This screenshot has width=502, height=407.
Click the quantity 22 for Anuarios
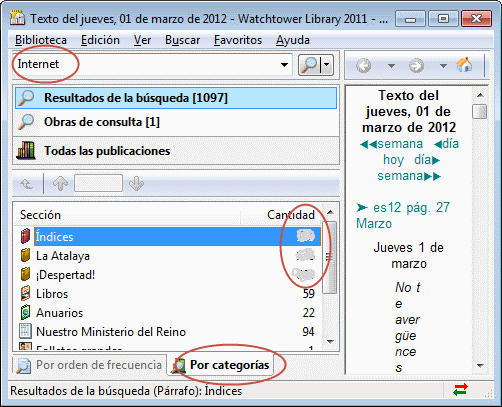tap(309, 313)
